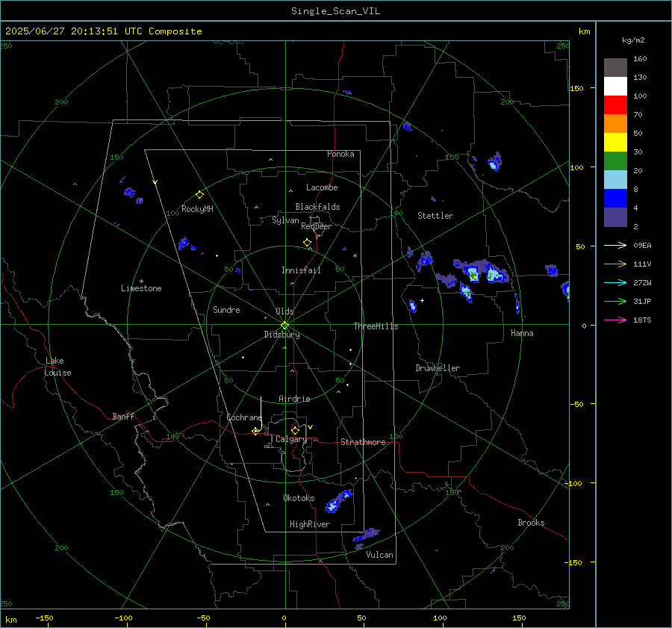Click the Vulcan label
The width and height of the screenshot is (672, 628).
pyautogui.click(x=379, y=555)
